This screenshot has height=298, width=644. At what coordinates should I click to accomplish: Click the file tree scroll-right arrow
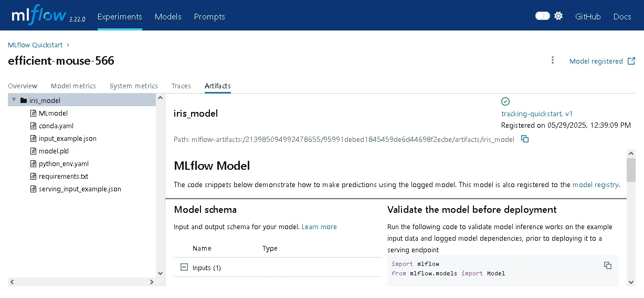coord(152,282)
